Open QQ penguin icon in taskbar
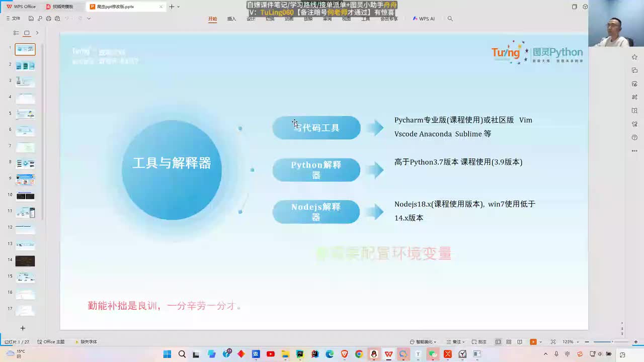The image size is (644, 362). coord(374,354)
